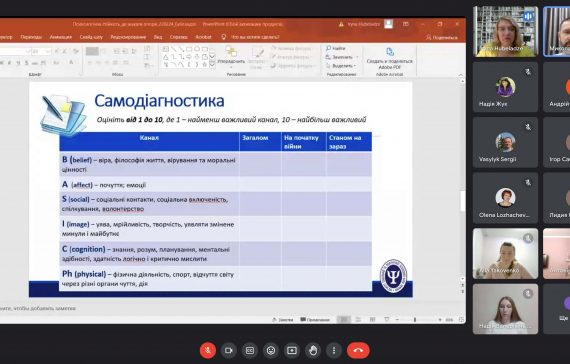Open the three-dot more options menu

click(x=334, y=351)
